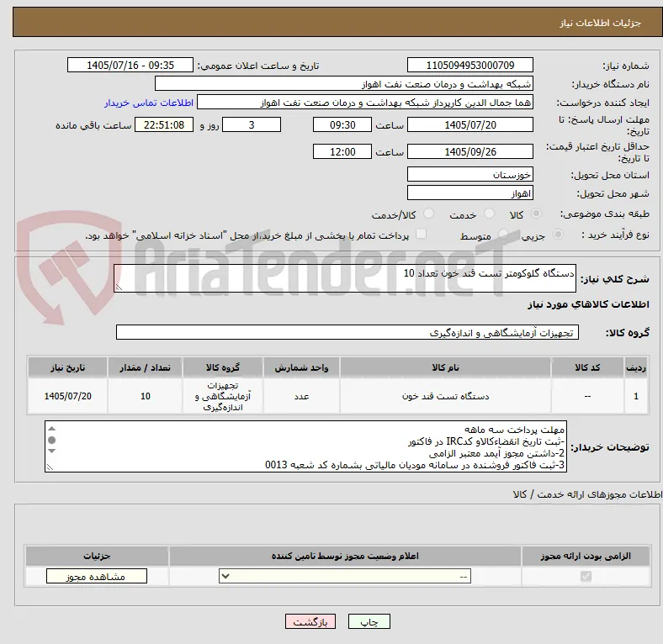Screen dimensions: 663x644
Task: Click the تعداد / مقدار column header
Action: (x=145, y=367)
